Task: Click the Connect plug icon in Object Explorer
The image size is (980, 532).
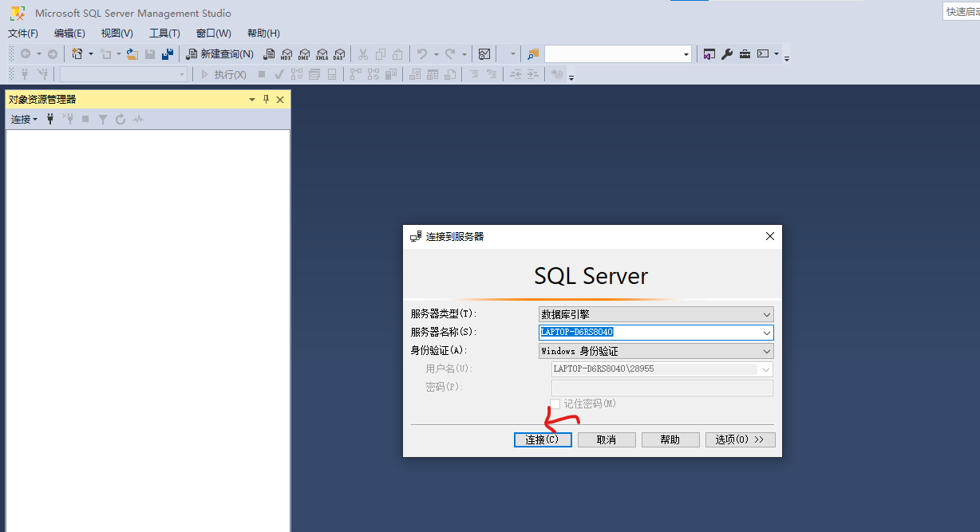Action: tap(49, 119)
